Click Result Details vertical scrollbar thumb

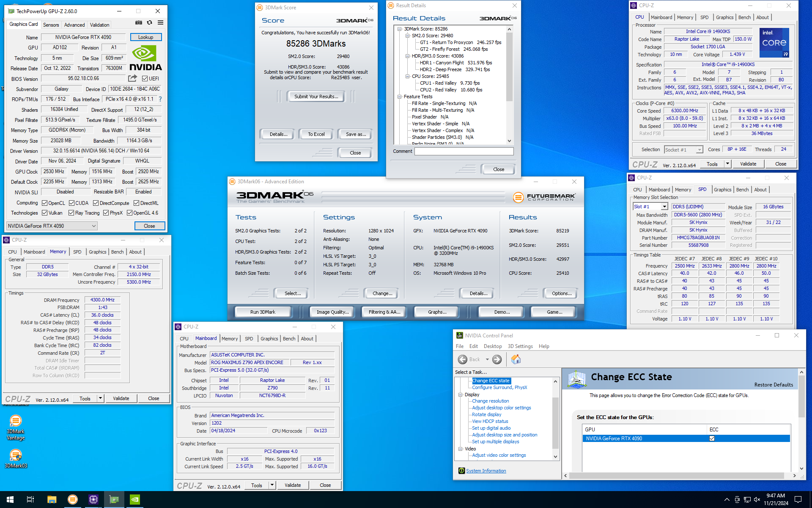coord(509,66)
